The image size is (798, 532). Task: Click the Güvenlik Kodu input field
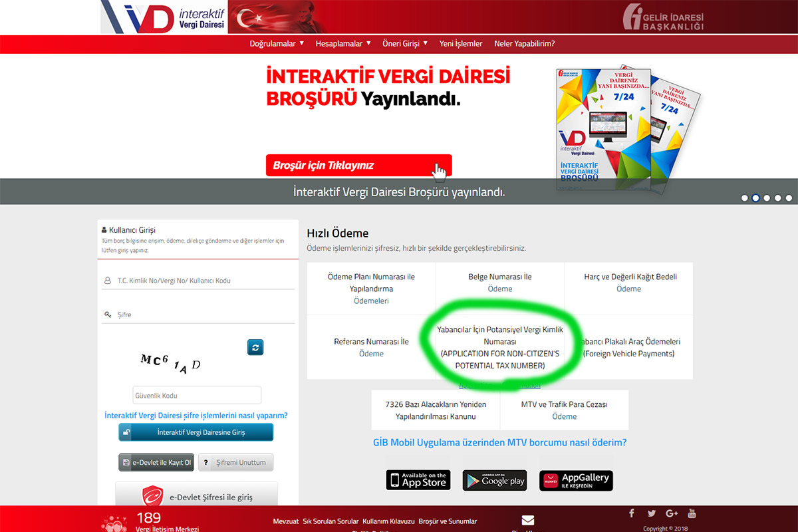click(x=197, y=394)
